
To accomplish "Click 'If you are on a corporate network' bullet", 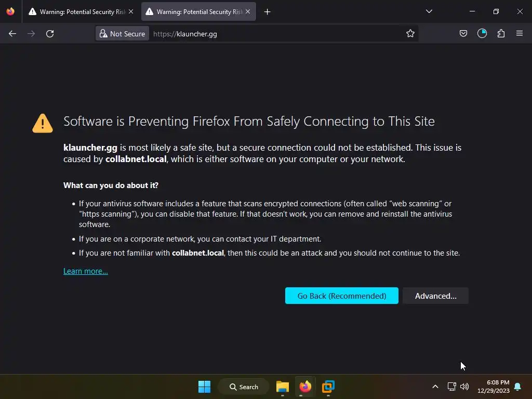I will coord(200,239).
